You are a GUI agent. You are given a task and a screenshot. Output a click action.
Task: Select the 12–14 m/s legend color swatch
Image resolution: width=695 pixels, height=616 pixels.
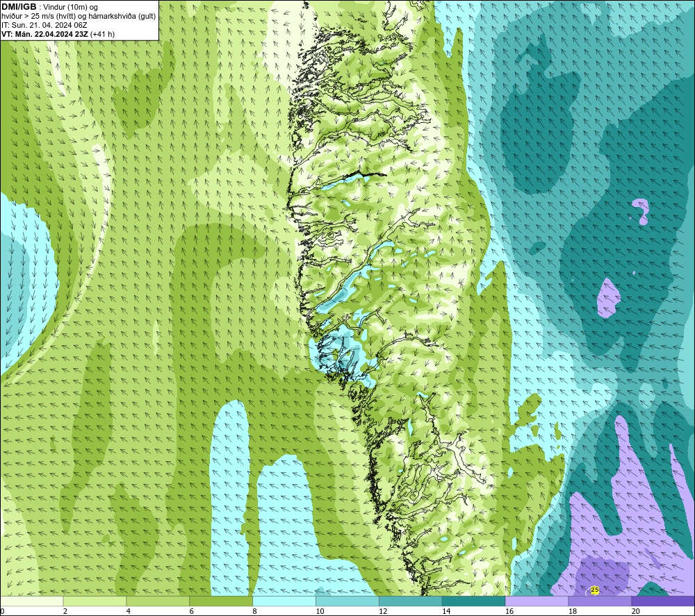(x=411, y=601)
